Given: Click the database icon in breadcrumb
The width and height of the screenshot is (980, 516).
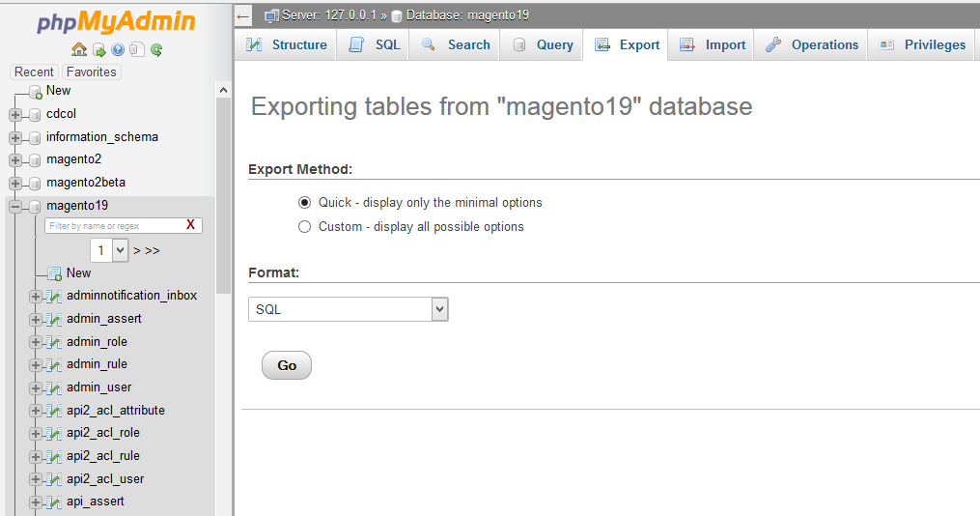Looking at the screenshot, I should (396, 16).
